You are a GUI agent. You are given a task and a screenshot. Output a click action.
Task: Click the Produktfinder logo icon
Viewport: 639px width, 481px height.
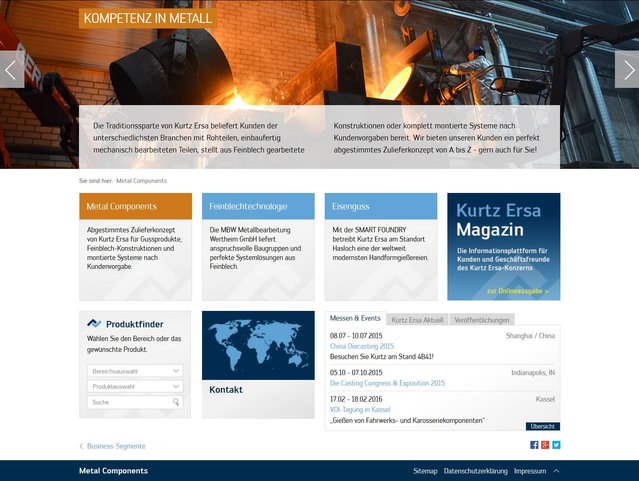coord(94,324)
